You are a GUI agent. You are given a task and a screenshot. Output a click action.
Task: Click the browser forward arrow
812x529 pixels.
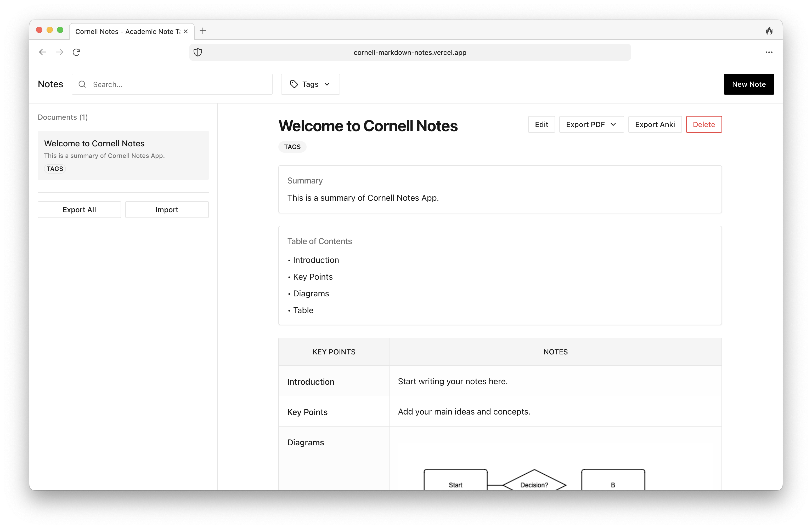pyautogui.click(x=59, y=52)
